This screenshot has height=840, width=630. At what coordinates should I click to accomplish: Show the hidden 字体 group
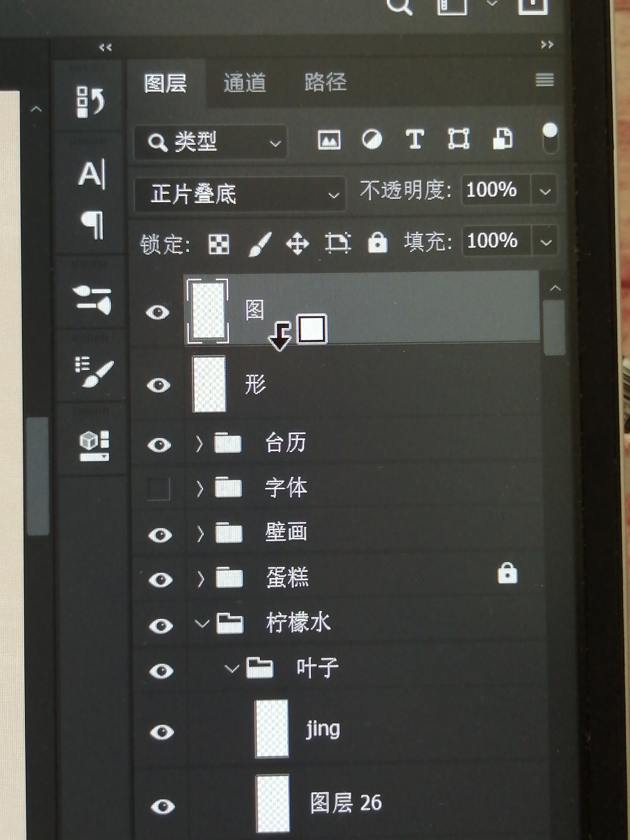pyautogui.click(x=159, y=489)
